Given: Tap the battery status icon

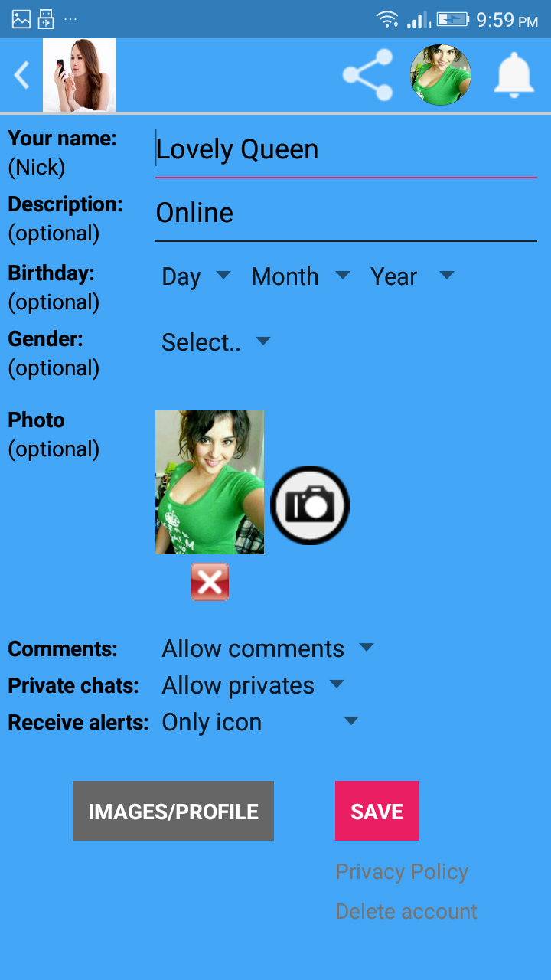Looking at the screenshot, I should pos(453,20).
